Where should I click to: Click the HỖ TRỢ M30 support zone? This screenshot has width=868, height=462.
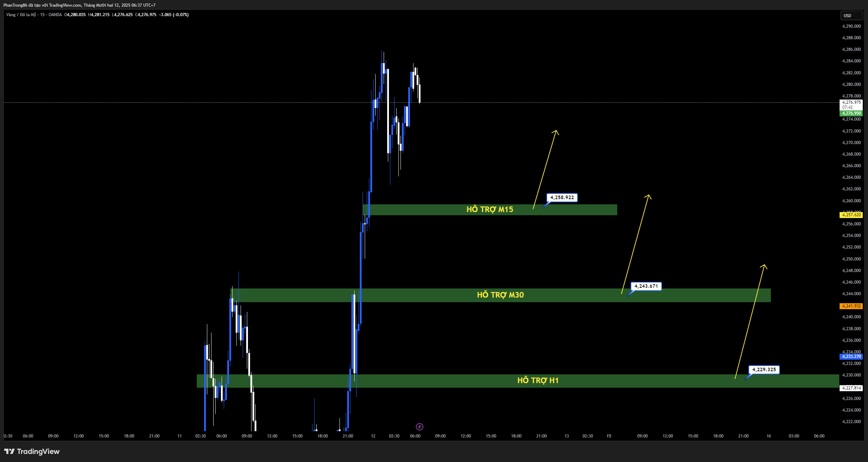coord(500,295)
